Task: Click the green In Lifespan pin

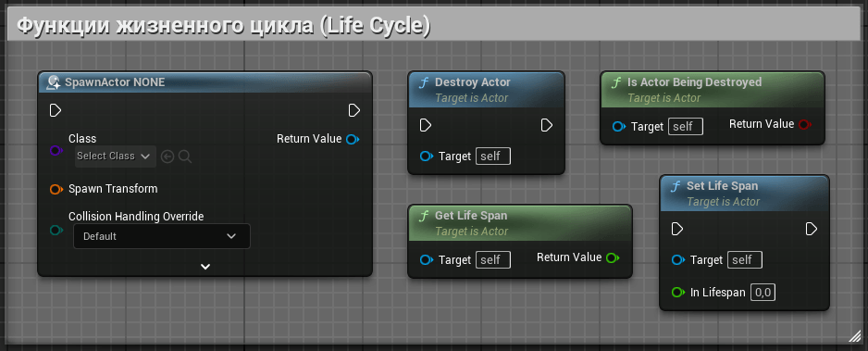Action: click(678, 293)
